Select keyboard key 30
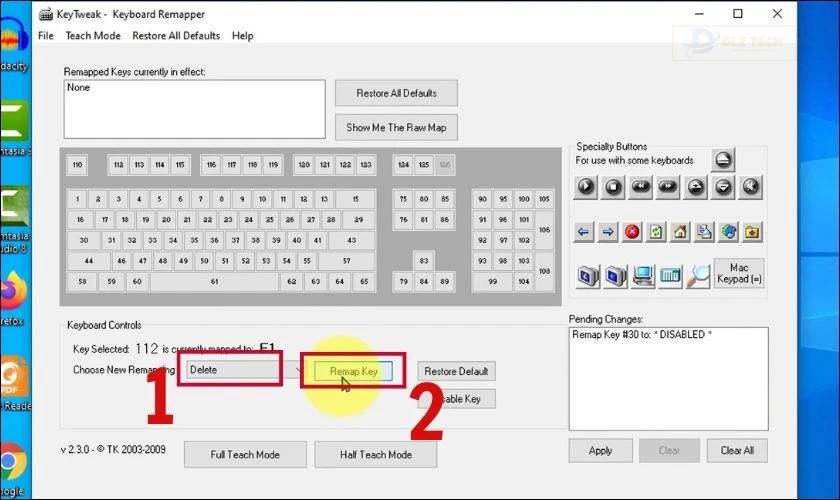Viewport: 840px width, 500px height. pos(84,240)
